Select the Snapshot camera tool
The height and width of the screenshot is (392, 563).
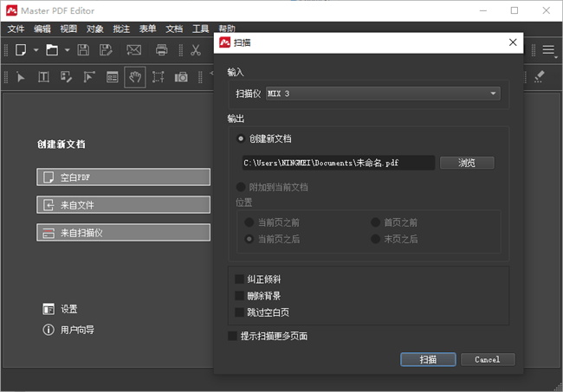click(x=181, y=77)
